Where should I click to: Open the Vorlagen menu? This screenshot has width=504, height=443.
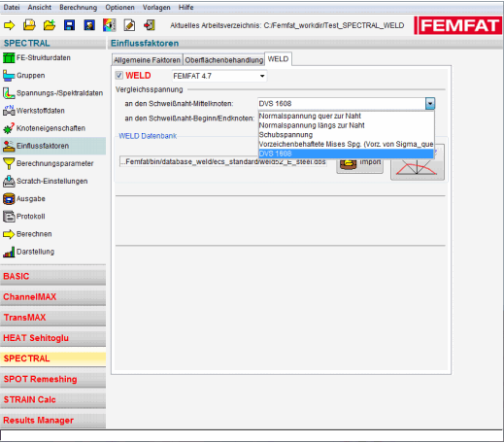coord(156,8)
